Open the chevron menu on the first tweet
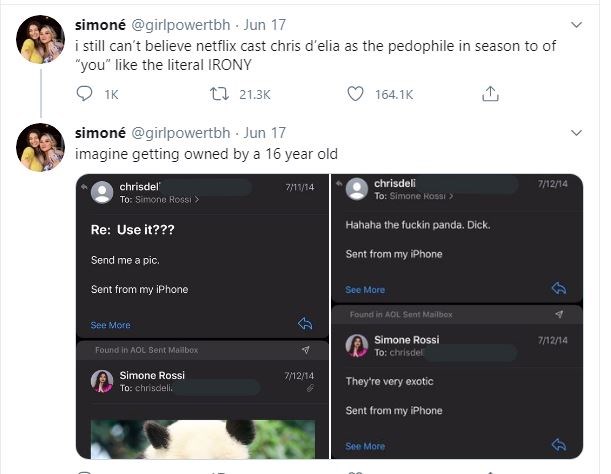This screenshot has height=474, width=611. (x=576, y=23)
